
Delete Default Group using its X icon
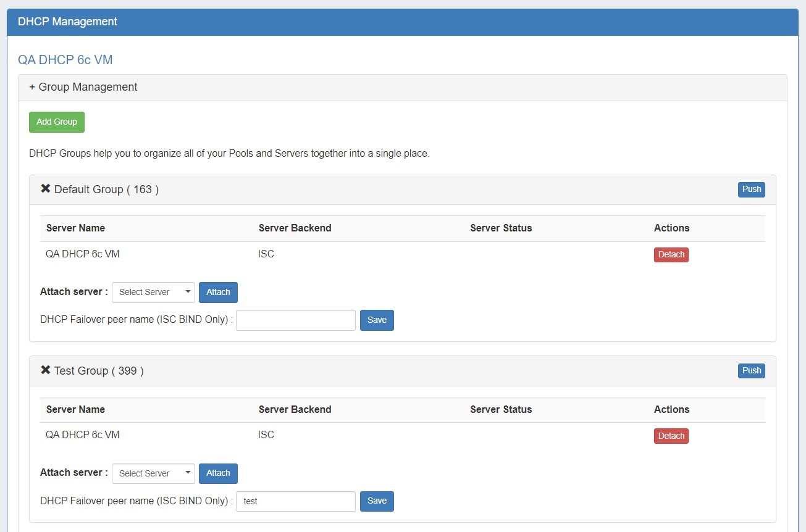coord(46,189)
